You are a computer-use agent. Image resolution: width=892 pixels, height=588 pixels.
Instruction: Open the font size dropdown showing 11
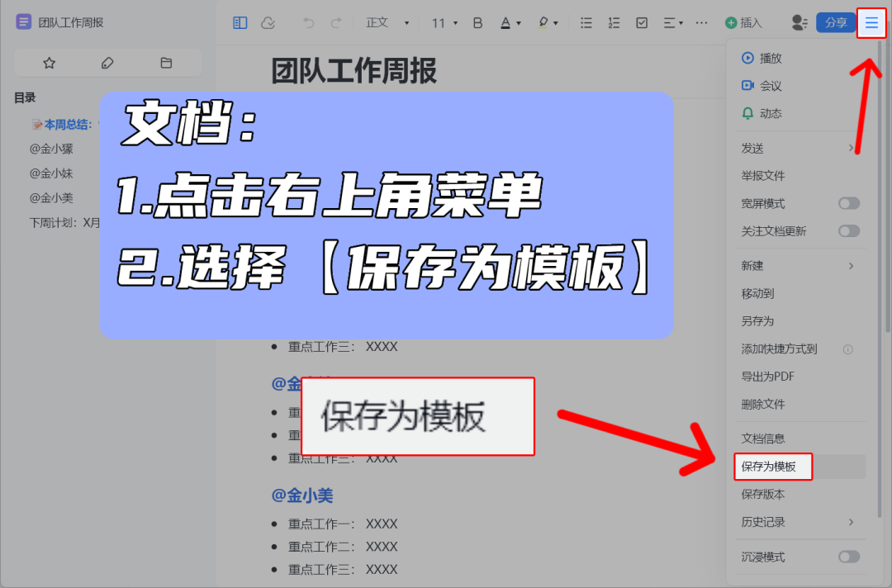pyautogui.click(x=442, y=22)
